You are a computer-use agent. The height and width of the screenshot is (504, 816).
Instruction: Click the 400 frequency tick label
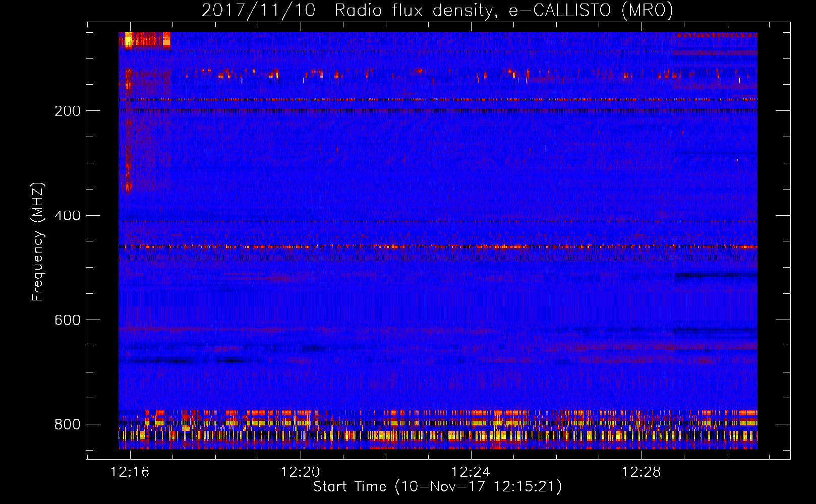[x=68, y=216]
